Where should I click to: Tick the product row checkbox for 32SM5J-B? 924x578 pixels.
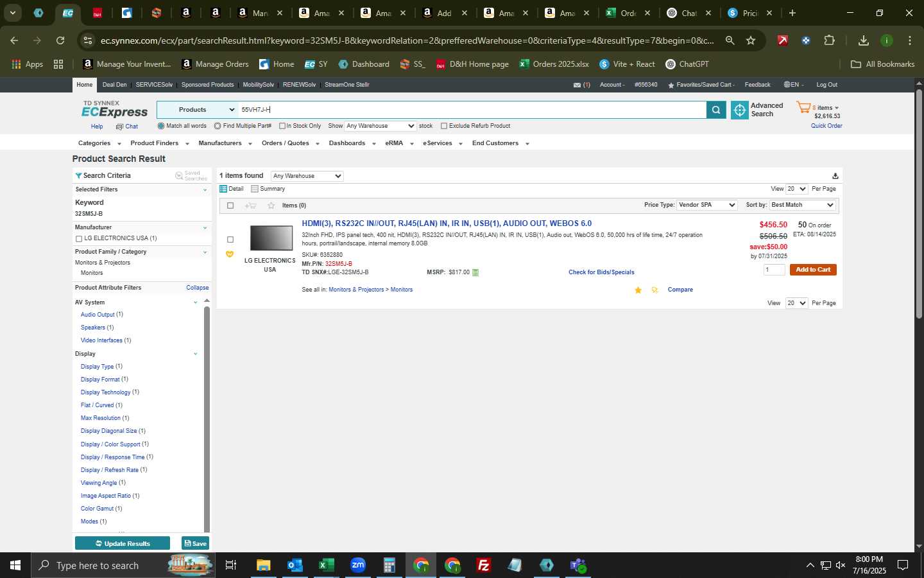coord(230,240)
